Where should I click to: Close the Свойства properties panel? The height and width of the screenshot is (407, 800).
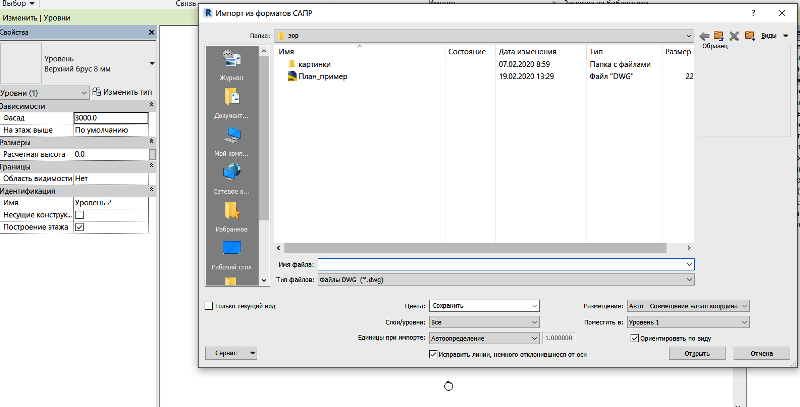point(151,32)
